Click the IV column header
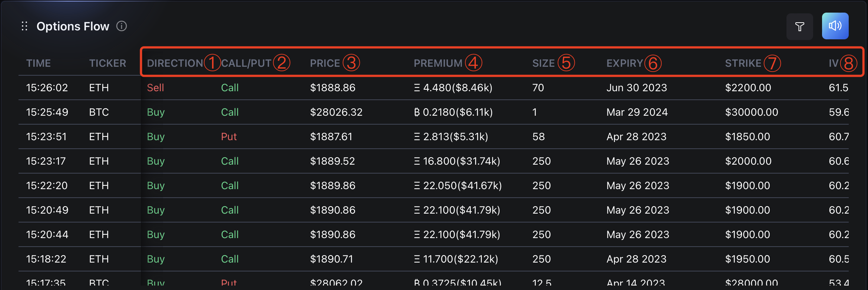 tap(833, 63)
